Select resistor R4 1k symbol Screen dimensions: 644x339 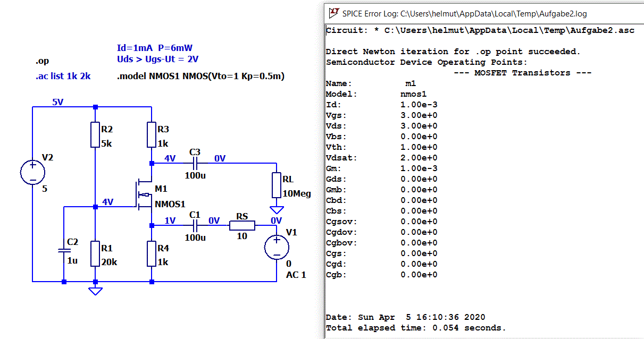pos(152,253)
